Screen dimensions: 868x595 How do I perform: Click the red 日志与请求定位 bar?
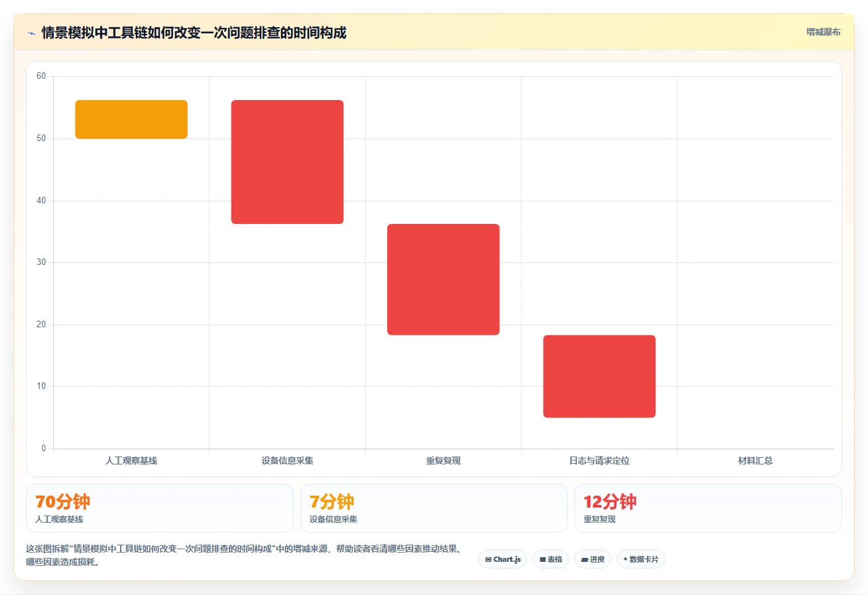pos(599,376)
